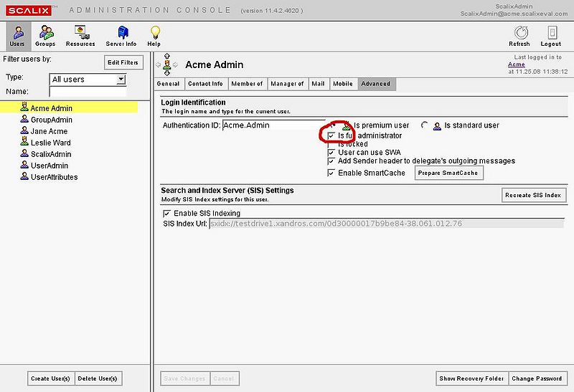Click the Refresh icon
574x392 pixels.
[x=519, y=33]
